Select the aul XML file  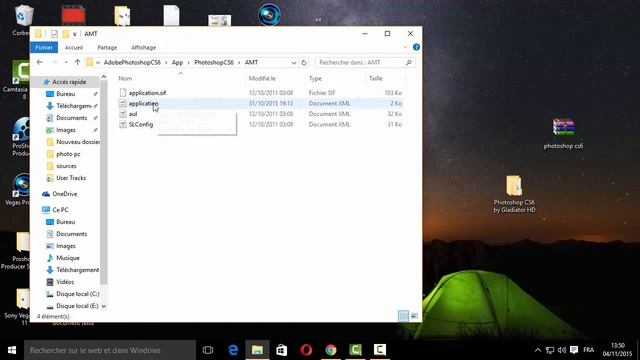pos(133,114)
